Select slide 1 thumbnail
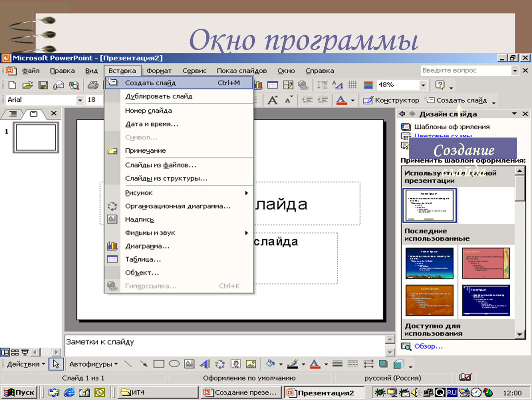This screenshot has width=532, height=400. point(36,137)
